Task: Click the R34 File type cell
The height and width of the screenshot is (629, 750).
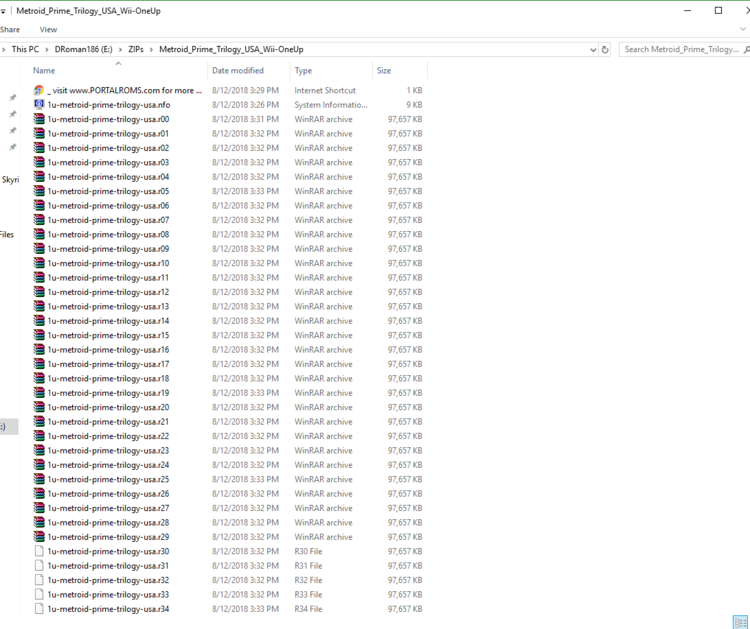Action: [x=308, y=609]
